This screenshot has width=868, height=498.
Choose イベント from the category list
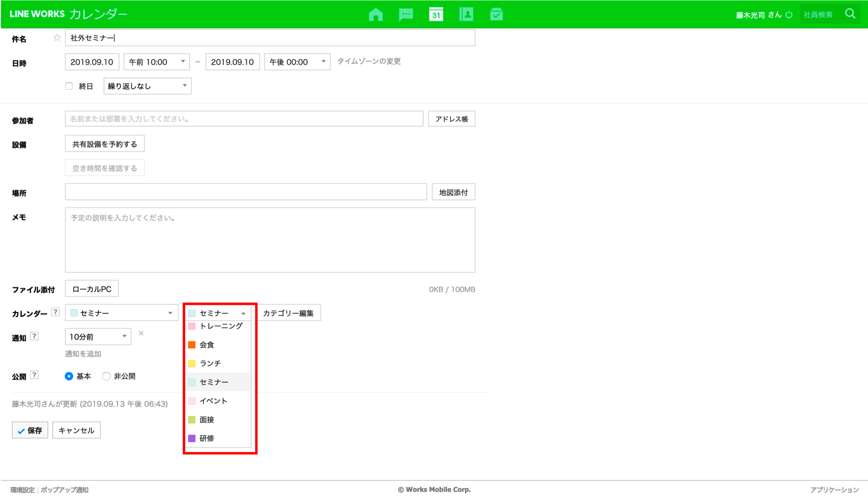[x=213, y=401]
